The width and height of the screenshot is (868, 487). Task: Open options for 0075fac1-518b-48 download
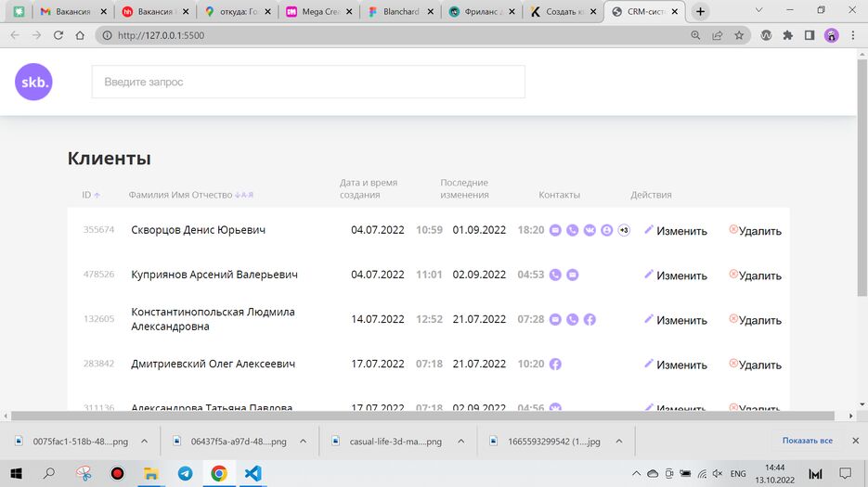coord(145,441)
